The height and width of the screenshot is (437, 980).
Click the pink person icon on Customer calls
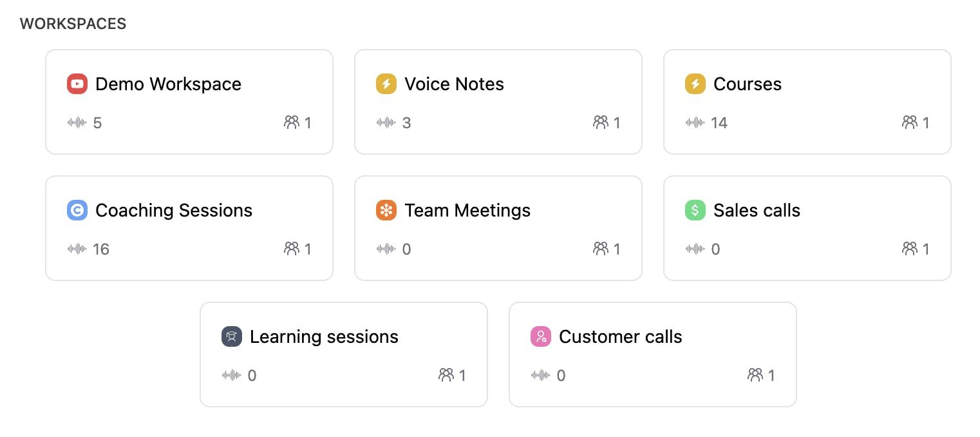pos(540,336)
